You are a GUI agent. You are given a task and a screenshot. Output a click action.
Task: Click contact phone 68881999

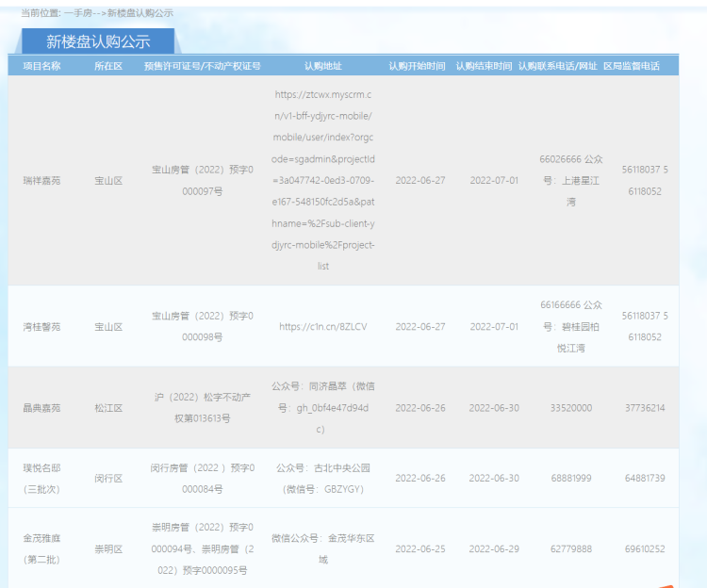point(571,479)
